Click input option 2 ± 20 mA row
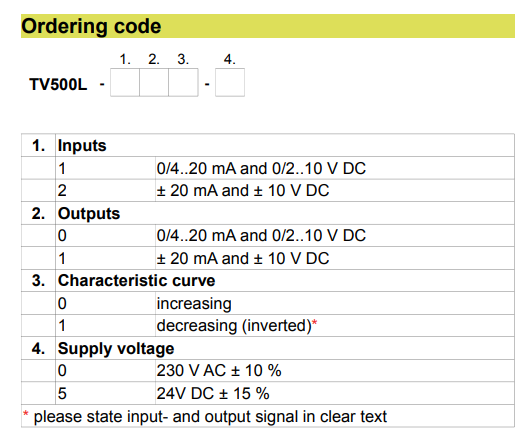The image size is (527, 440). (268, 191)
